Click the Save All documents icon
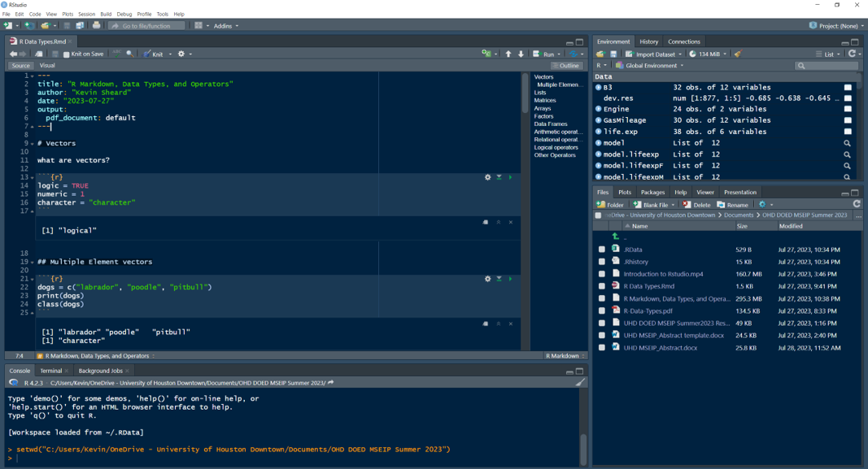 [80, 25]
